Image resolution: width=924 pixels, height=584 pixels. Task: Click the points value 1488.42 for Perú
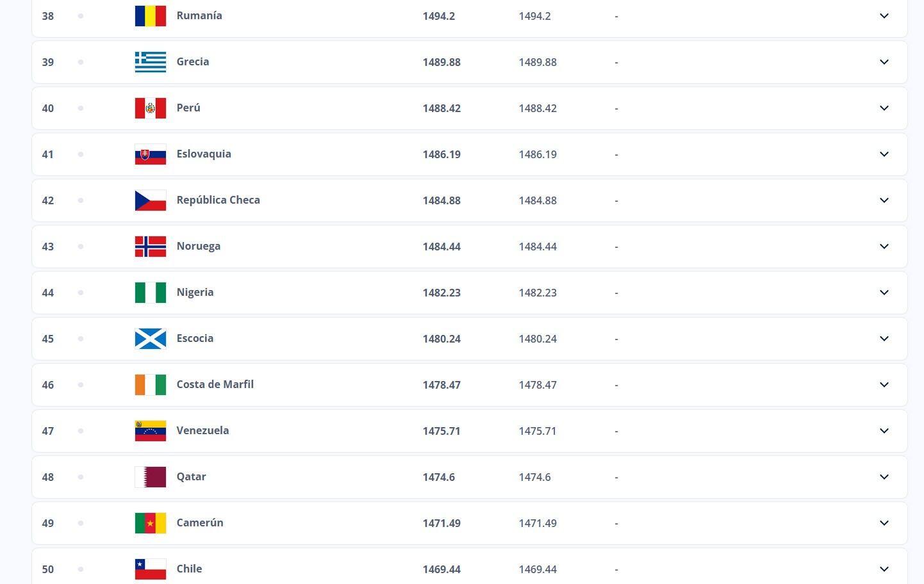click(441, 108)
